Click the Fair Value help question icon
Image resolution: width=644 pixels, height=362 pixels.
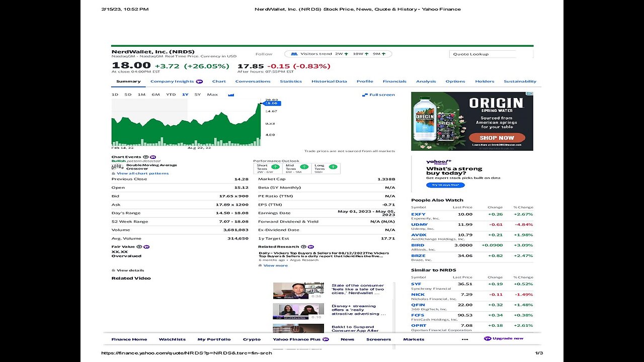point(139,247)
